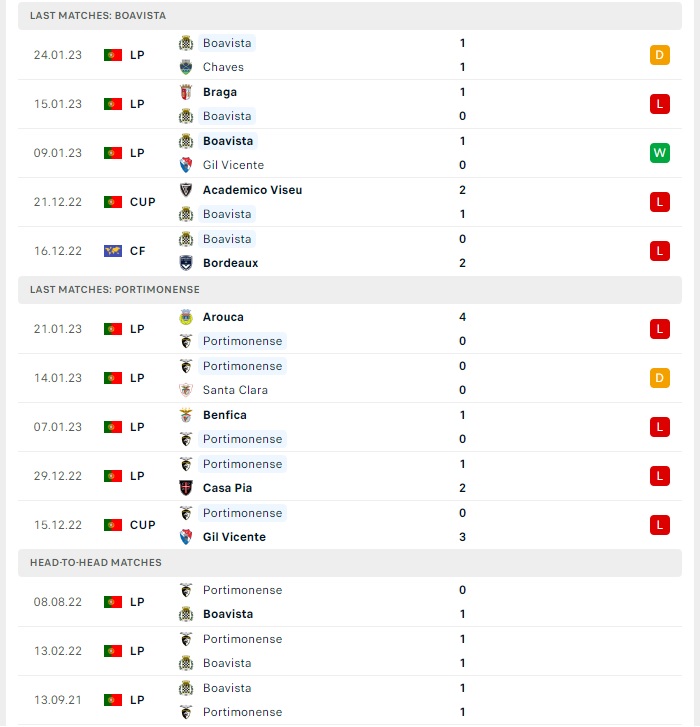The width and height of the screenshot is (700, 727).
Task: Click the Braga team crest icon
Action: (186, 92)
